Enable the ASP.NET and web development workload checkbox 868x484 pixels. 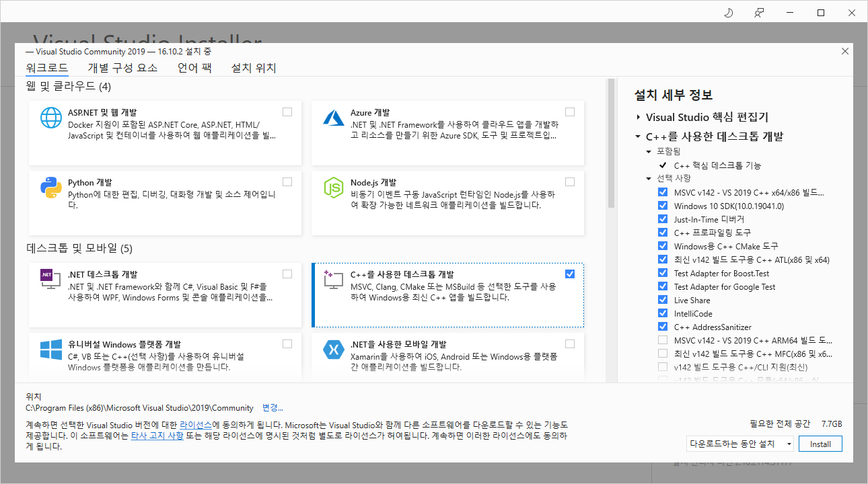[287, 112]
